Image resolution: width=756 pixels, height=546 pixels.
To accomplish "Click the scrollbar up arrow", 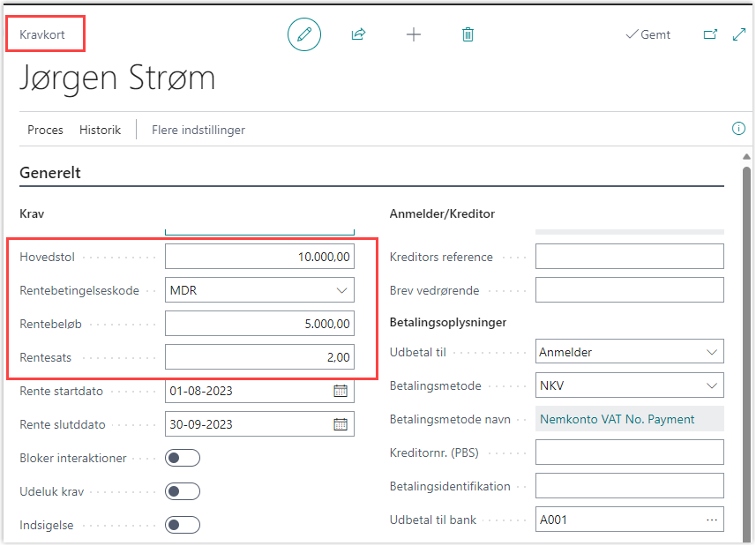I will 746,157.
